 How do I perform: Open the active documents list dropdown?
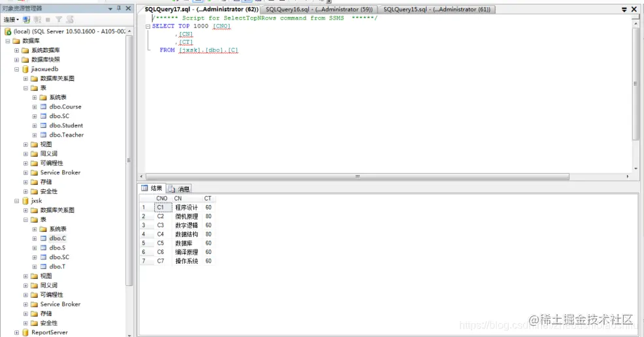[x=624, y=9]
